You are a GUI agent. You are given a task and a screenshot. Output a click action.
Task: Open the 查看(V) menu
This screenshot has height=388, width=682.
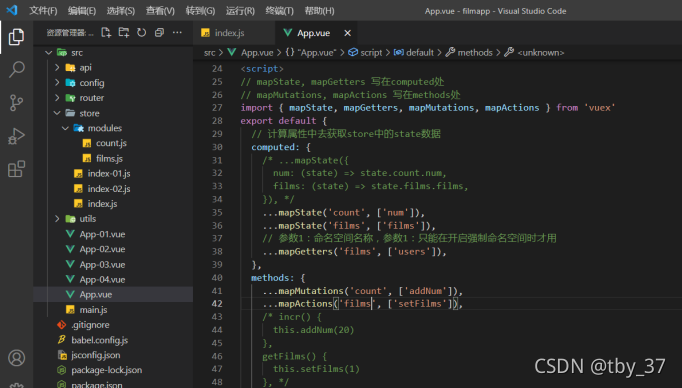(160, 10)
